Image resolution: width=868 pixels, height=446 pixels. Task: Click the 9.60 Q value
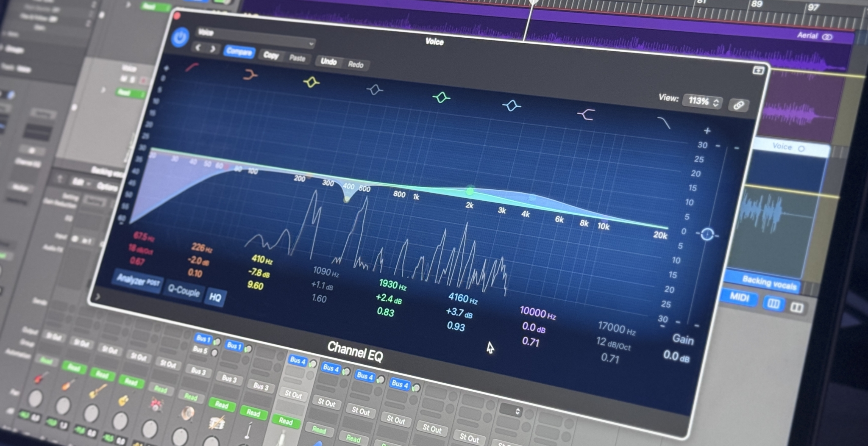click(x=255, y=285)
